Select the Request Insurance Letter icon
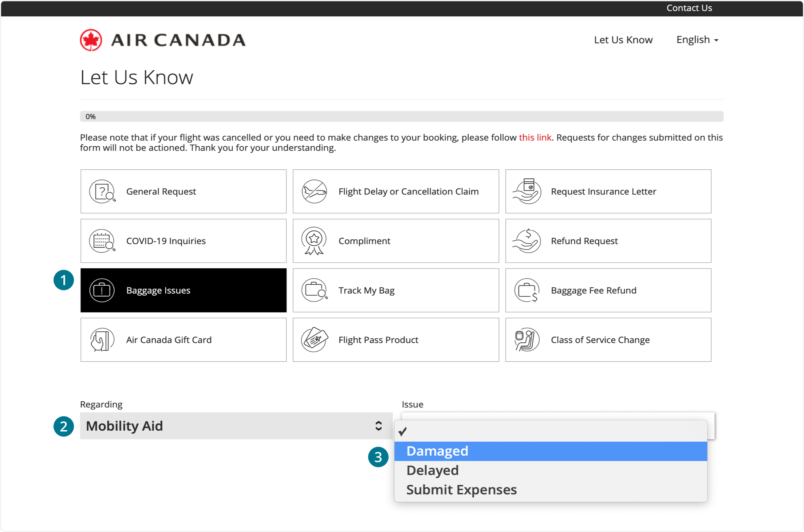Screen dimensions: 804x532 527,191
